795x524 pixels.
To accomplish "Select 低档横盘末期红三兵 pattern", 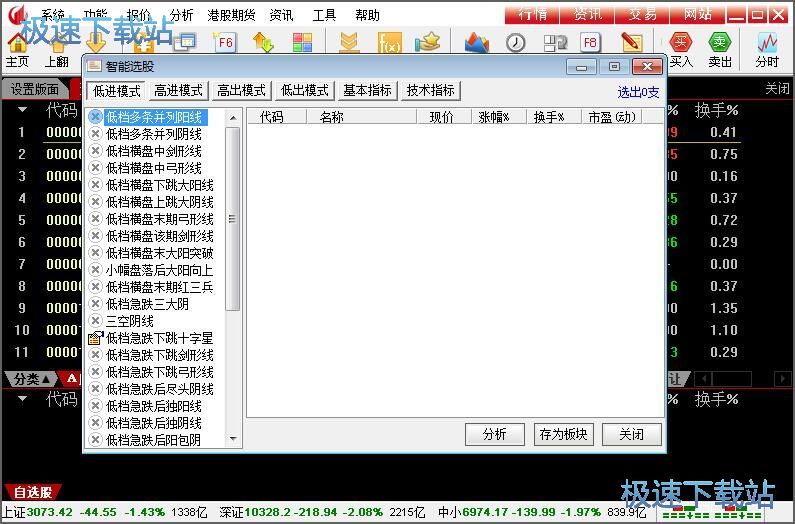I will point(160,287).
